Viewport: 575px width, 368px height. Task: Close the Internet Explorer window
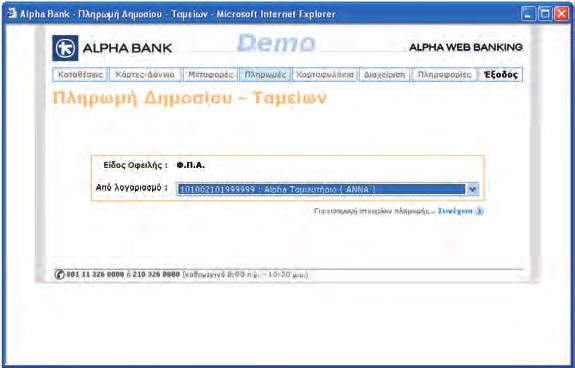pyautogui.click(x=562, y=14)
